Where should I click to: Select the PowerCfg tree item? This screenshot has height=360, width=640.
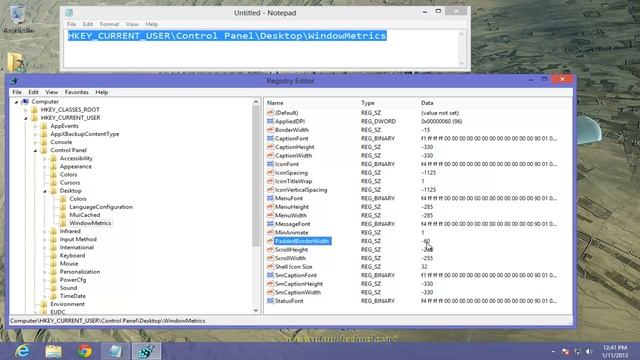click(x=73, y=280)
